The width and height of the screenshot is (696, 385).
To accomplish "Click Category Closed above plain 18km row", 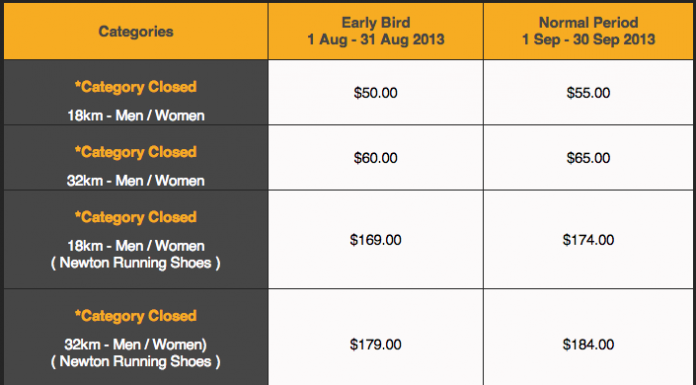I will [x=136, y=87].
